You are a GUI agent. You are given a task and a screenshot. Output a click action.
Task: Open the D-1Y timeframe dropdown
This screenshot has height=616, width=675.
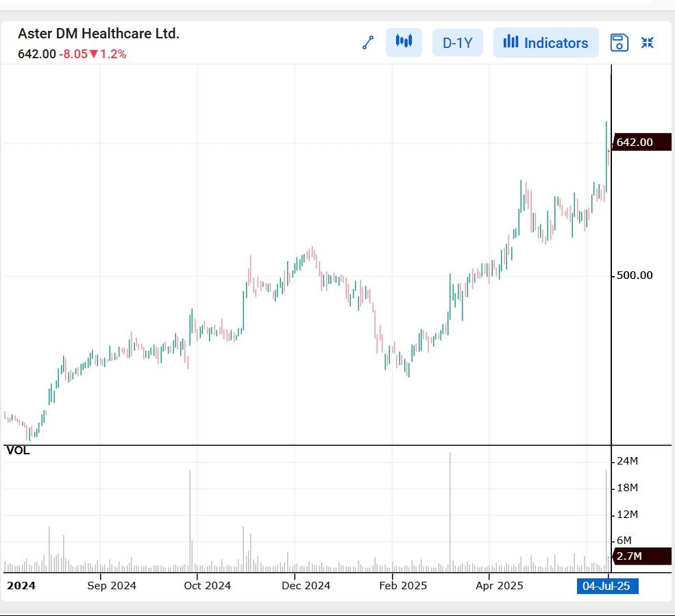coord(458,42)
